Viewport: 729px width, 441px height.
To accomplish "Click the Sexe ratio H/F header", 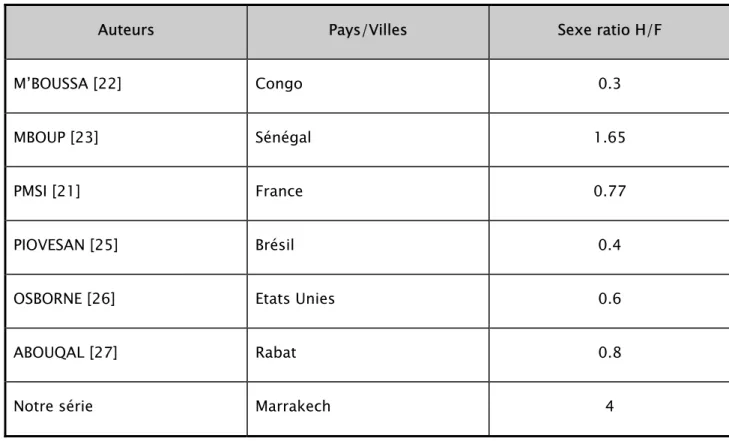I will [x=609, y=32].
